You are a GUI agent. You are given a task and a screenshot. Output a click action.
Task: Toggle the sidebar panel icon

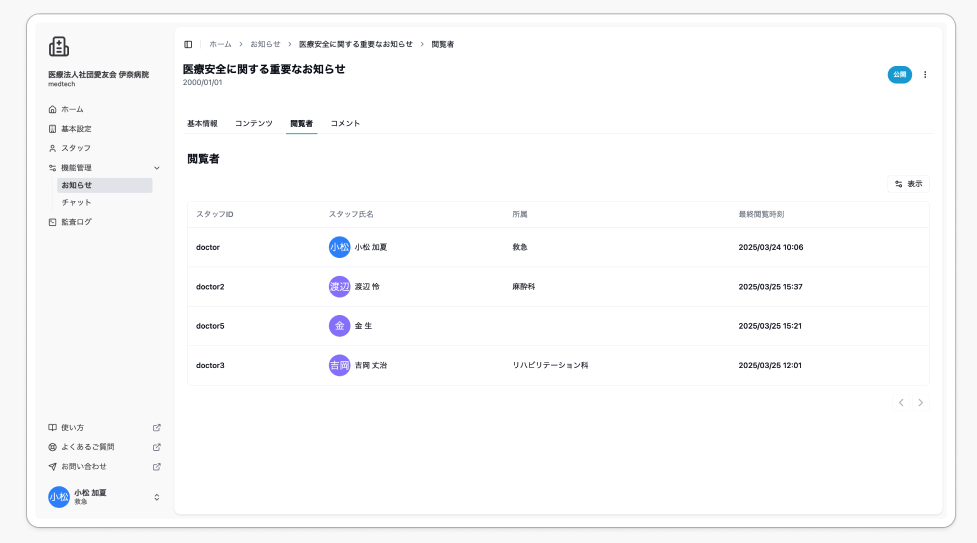coord(188,44)
